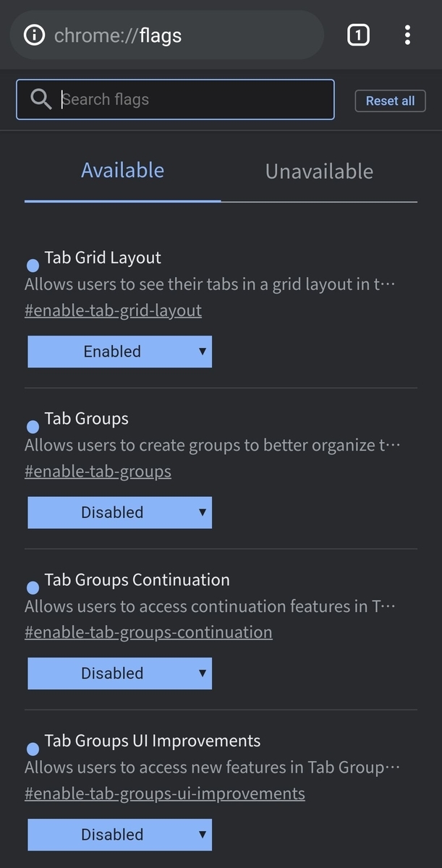Click the blue dot beside Tab Groups
This screenshot has height=868, width=442.
coord(33,427)
